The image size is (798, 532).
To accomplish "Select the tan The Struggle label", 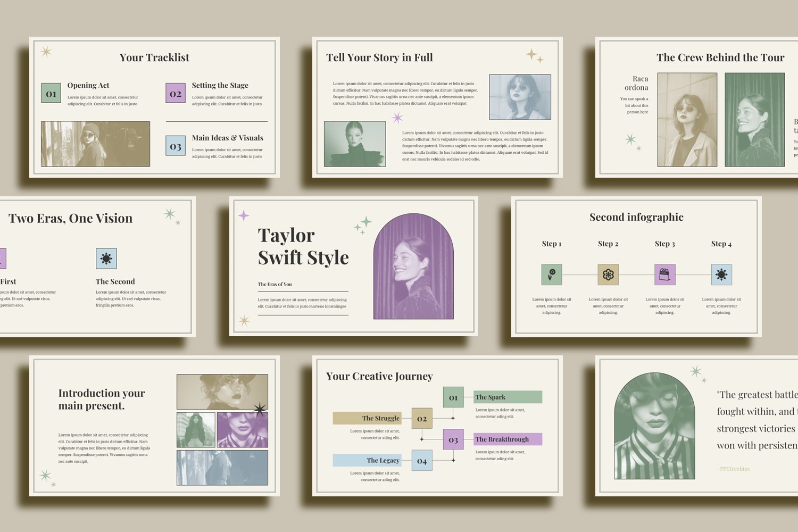I will pos(367,418).
